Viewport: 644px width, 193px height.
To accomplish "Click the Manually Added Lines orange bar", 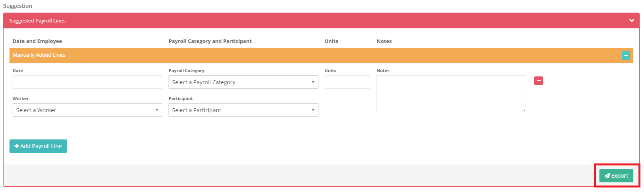I will (x=321, y=56).
